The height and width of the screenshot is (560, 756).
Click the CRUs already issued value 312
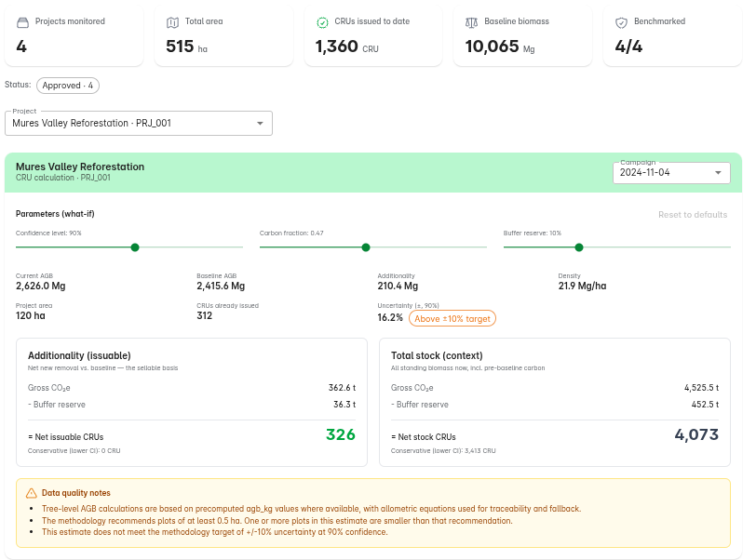point(205,315)
